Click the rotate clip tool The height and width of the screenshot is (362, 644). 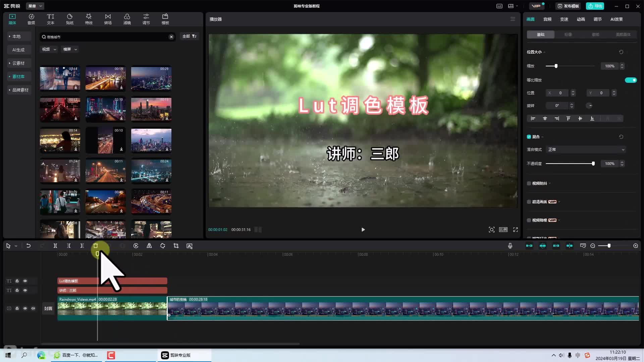163,246
